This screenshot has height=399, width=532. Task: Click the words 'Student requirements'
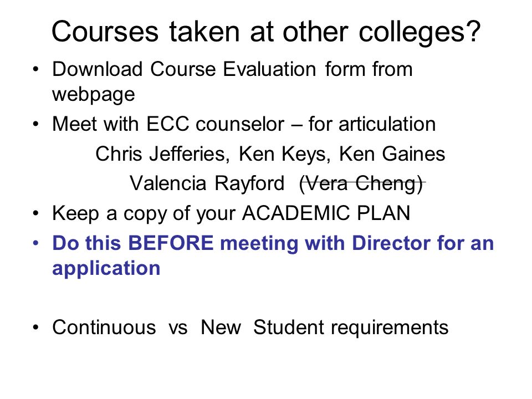[x=351, y=328]
